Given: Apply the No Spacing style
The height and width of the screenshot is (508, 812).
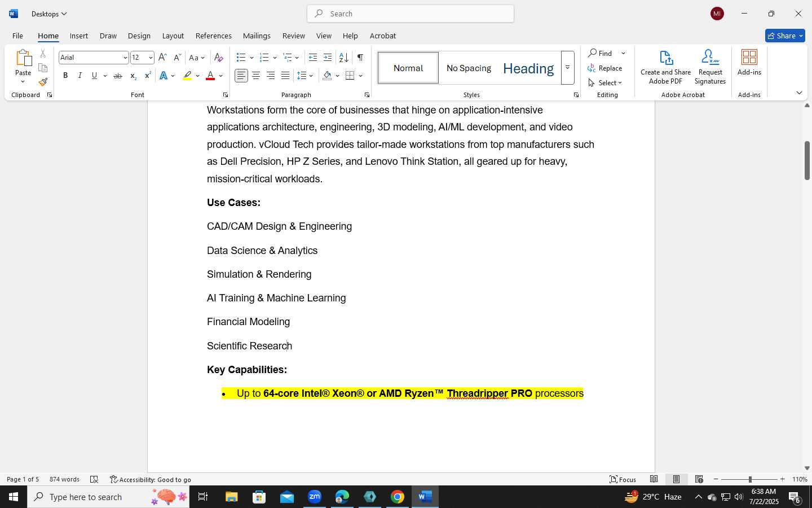Looking at the screenshot, I should 469,68.
